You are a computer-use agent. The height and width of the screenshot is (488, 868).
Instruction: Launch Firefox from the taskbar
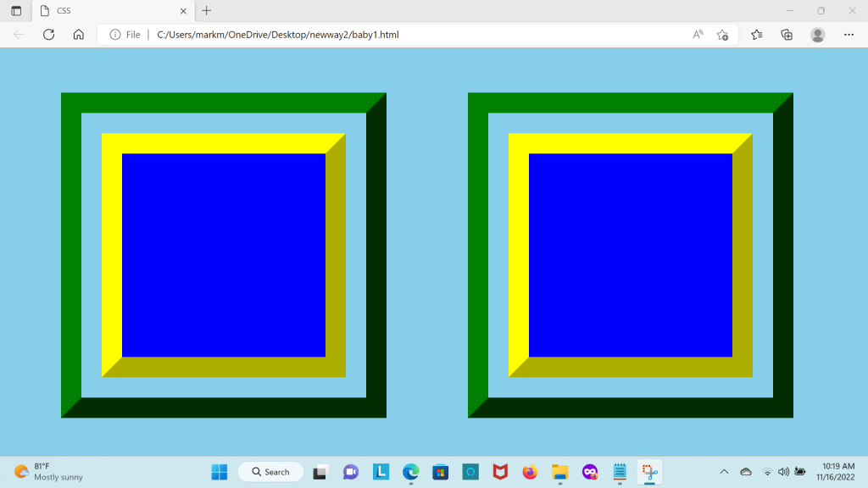[530, 472]
